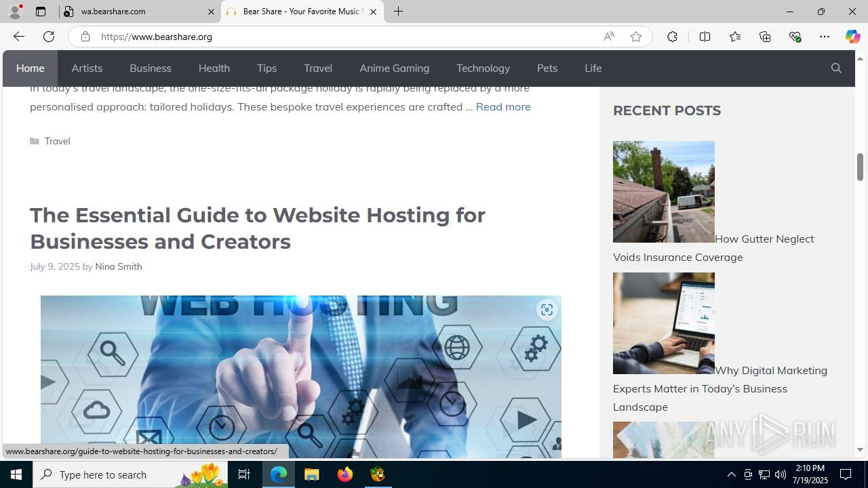Go back to the previous page

point(18,37)
